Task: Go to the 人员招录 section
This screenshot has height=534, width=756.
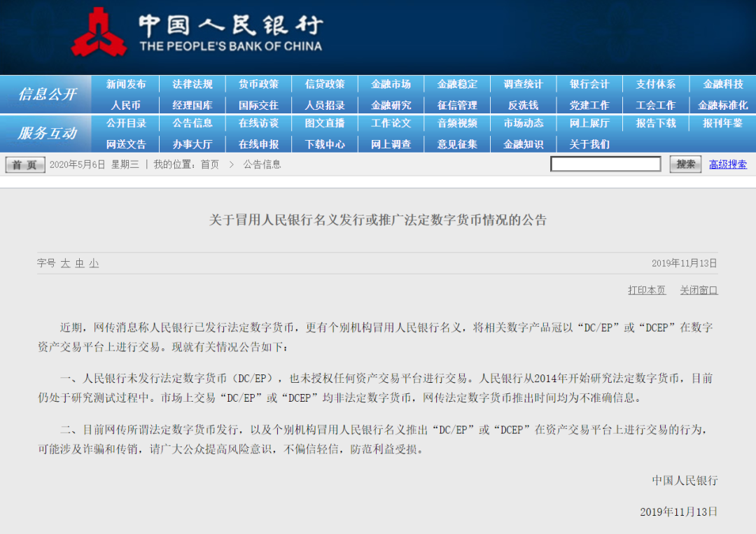Action: (325, 105)
